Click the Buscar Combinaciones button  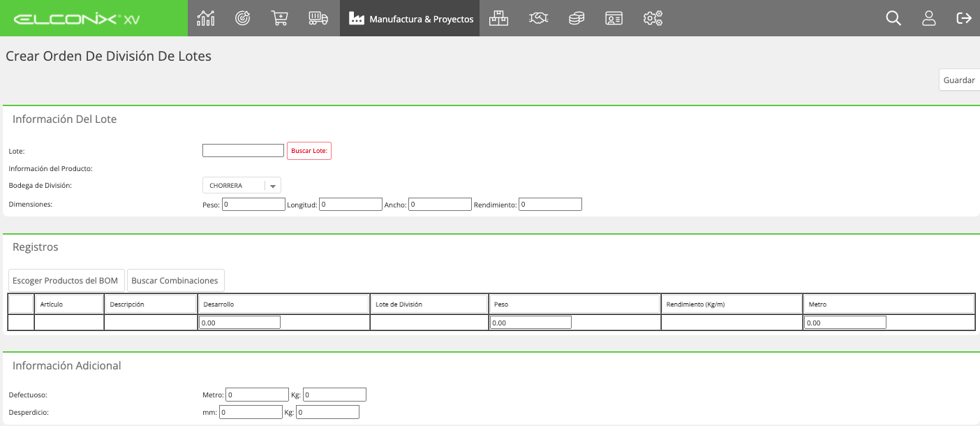pos(175,281)
